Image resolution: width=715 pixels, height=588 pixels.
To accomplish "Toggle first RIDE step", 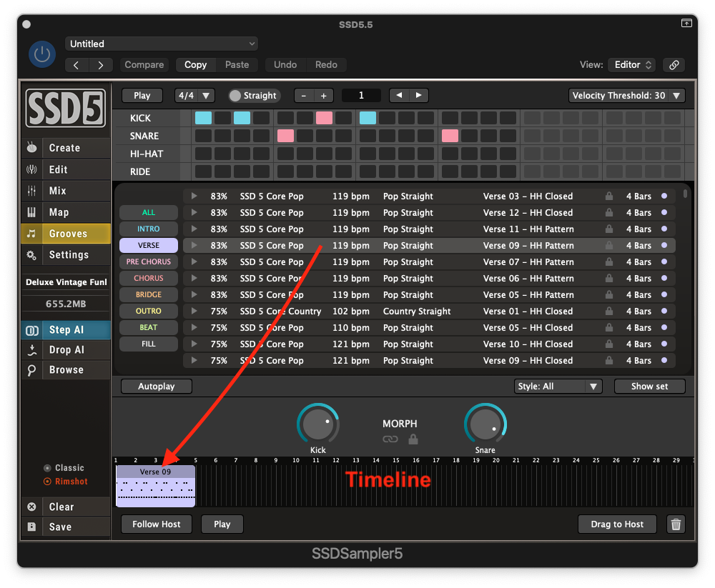I will coord(203,172).
